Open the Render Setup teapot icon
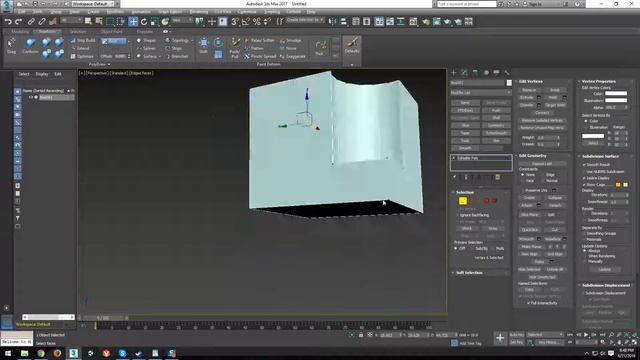The image size is (640, 360). [x=426, y=22]
